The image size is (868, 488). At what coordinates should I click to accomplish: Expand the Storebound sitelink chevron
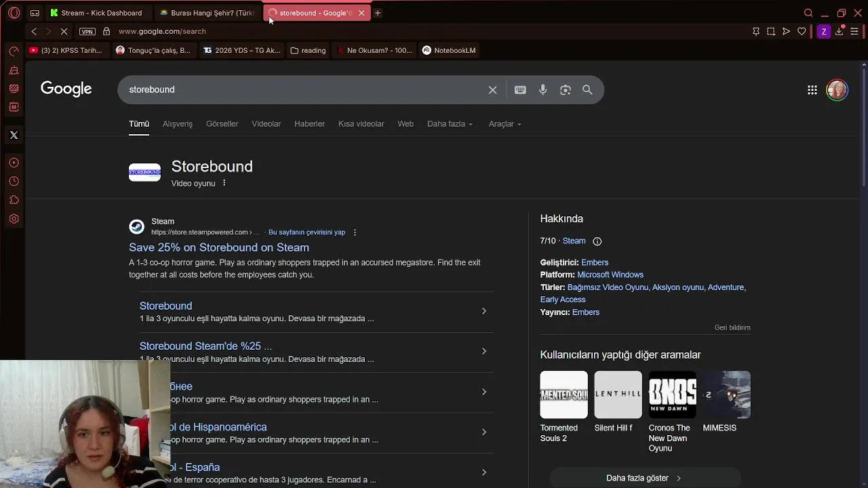click(x=484, y=311)
